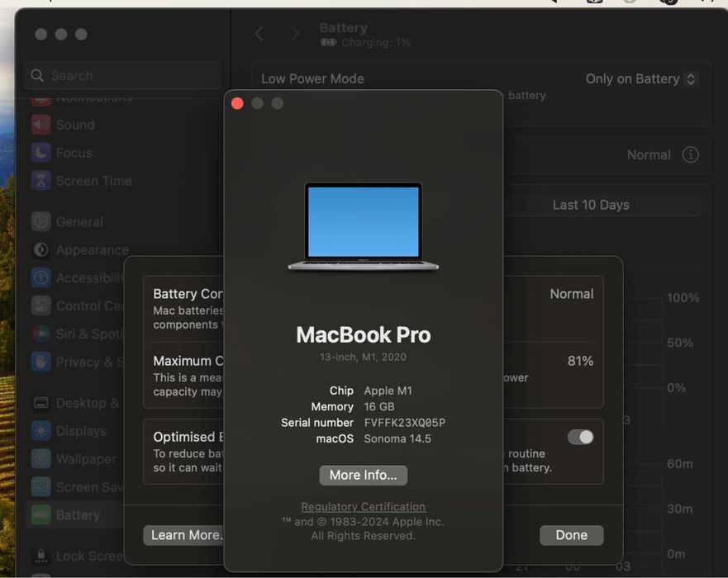The image size is (728, 578).
Task: Select Control Centre sidebar icon
Action: (40, 306)
